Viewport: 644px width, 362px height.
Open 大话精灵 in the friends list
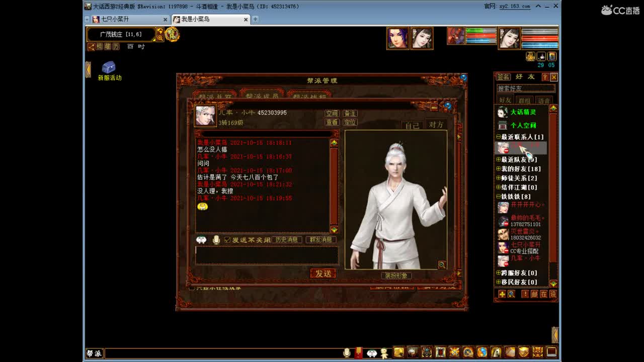coord(523,112)
